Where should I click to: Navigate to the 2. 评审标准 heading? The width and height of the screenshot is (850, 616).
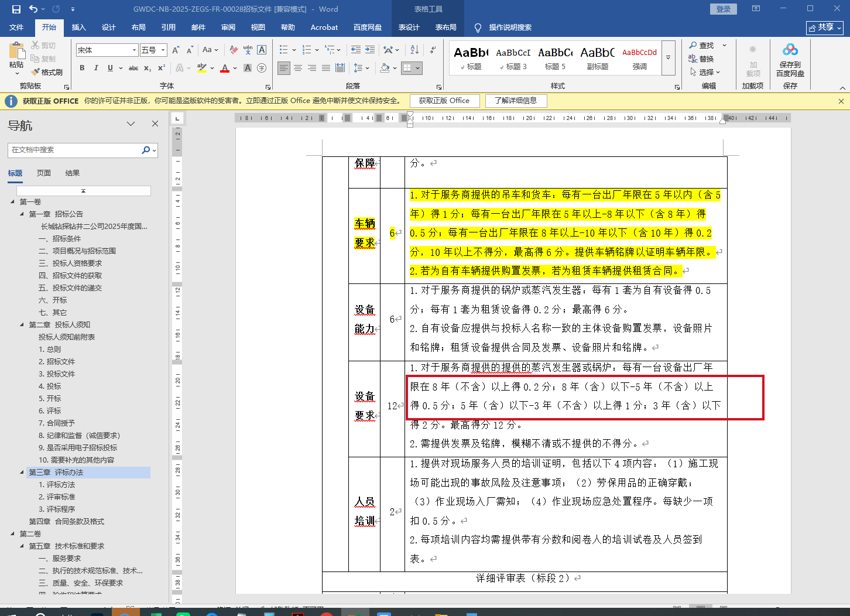(x=57, y=497)
